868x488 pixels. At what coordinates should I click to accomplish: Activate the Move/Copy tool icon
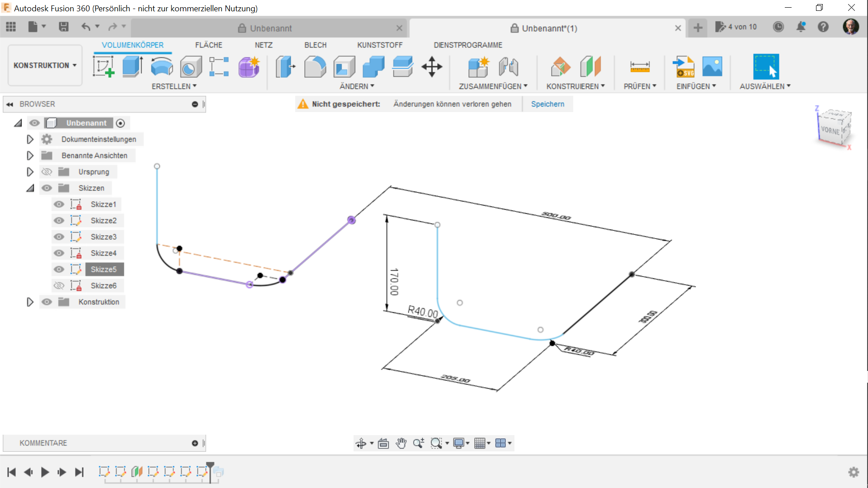pyautogui.click(x=432, y=67)
